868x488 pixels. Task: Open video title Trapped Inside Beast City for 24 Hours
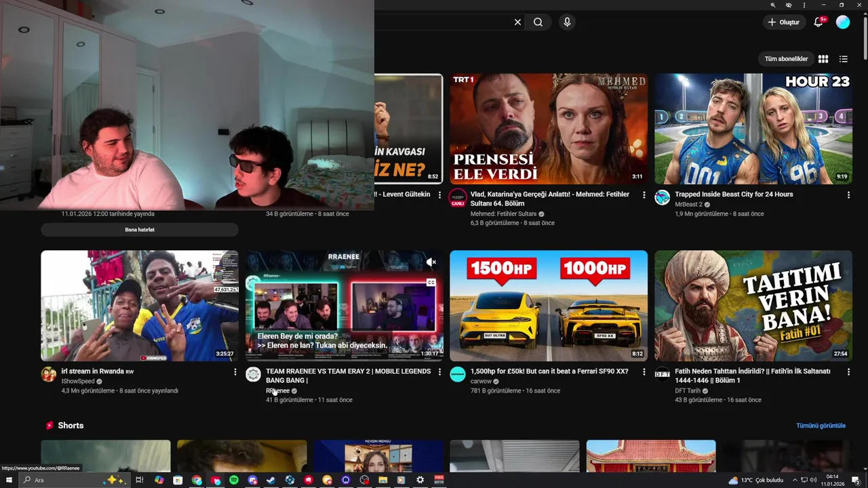click(x=734, y=195)
